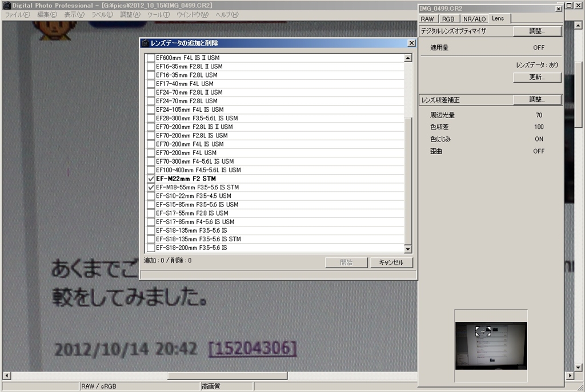Click the main window scroll up arrow
This screenshot has height=392, width=585.
[578, 25]
